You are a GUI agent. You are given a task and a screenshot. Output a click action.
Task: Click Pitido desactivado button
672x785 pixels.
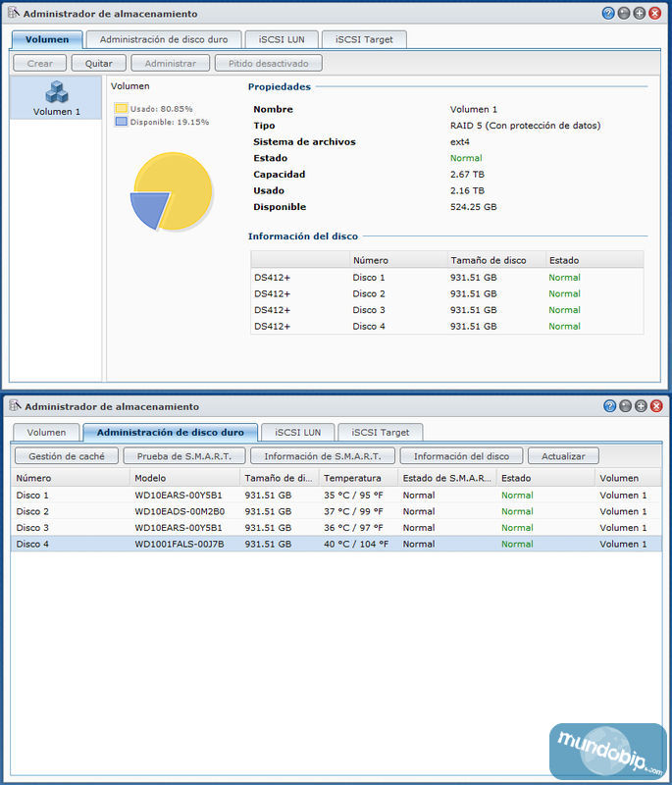(268, 64)
